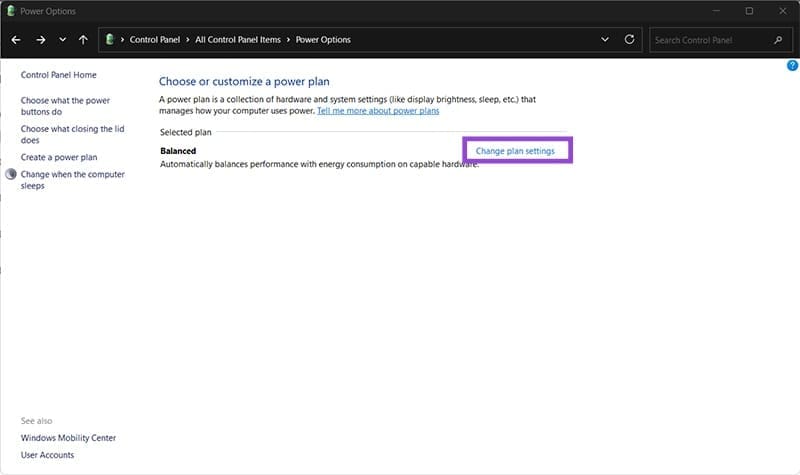Screen dimensions: 800x475
Task: Click Create a power plan
Action: (x=59, y=157)
